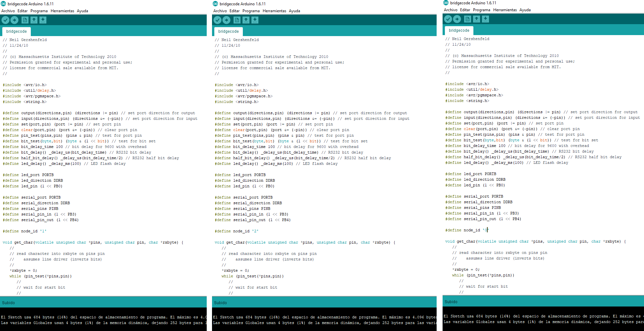Viewport: 644px width, 331px height.
Task: Open Editar menu in right window
Action: tap(465, 10)
